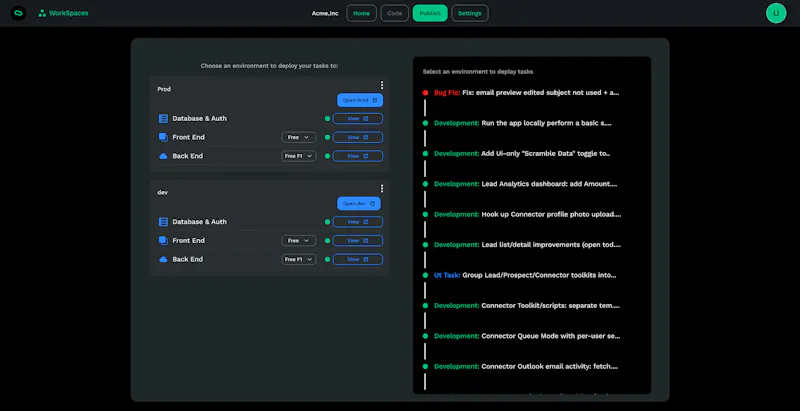Click the Open Prod button
The image size is (800, 411).
(x=360, y=100)
